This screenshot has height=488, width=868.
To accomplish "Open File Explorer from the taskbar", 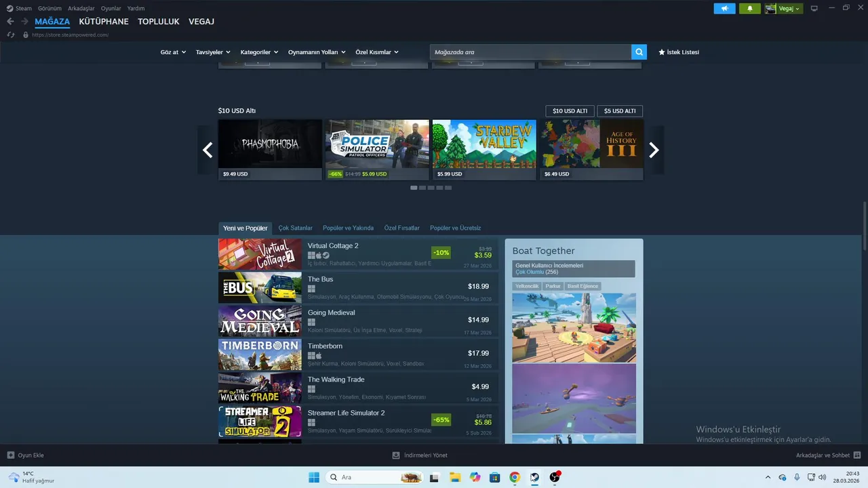I will point(454,477).
